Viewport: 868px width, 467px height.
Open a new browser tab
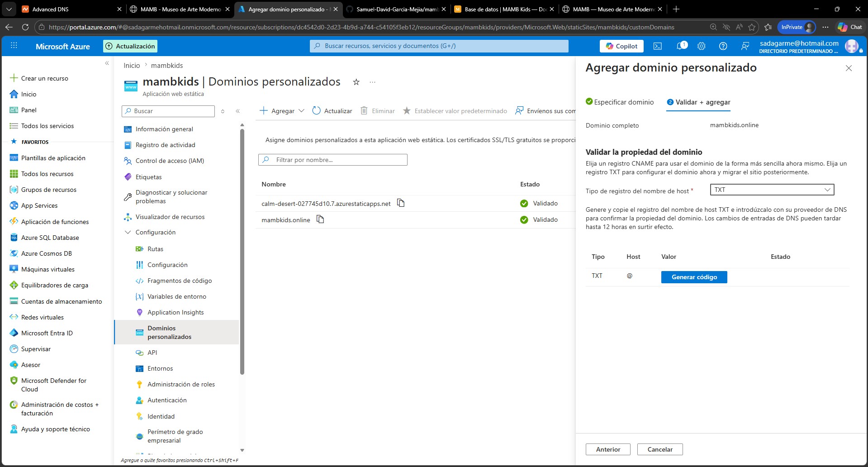676,9
